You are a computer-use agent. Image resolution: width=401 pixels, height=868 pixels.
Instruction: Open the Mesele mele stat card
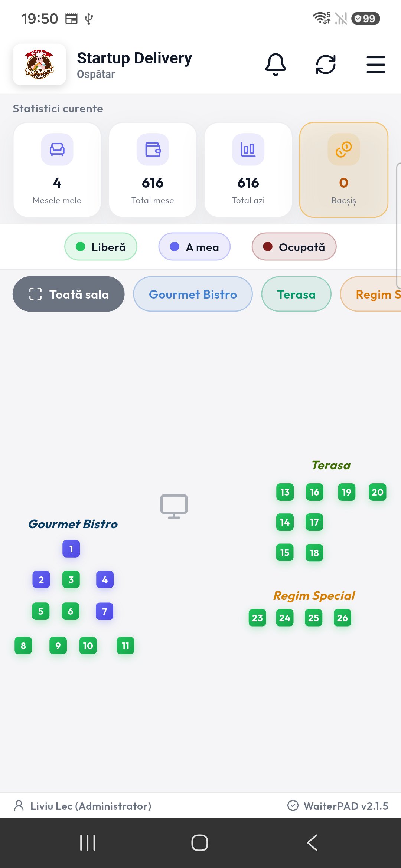57,170
